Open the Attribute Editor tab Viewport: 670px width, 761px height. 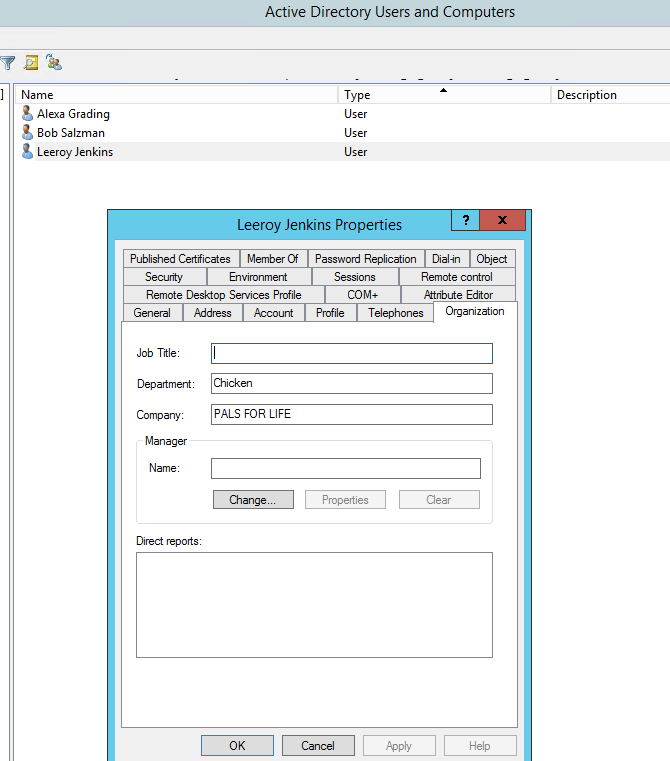click(x=458, y=295)
